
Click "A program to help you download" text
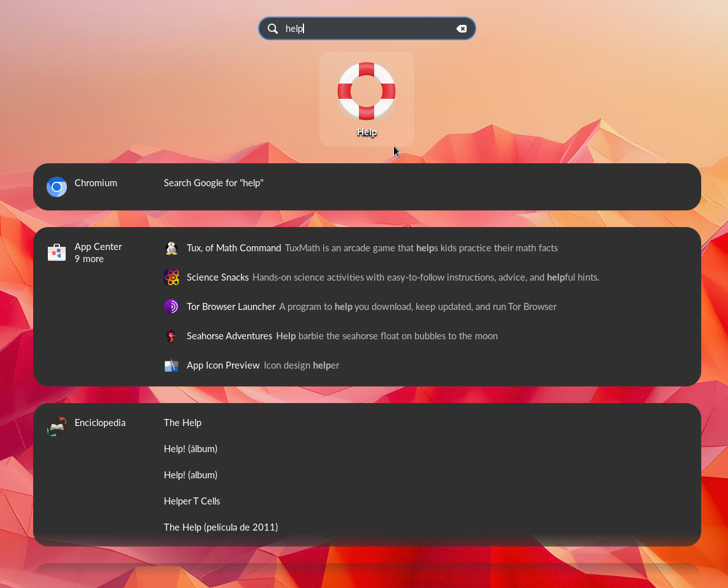click(418, 307)
